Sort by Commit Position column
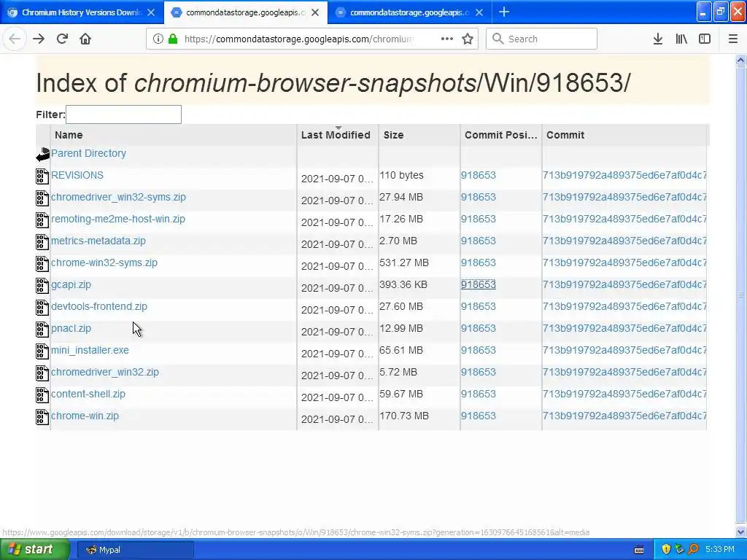Viewport: 747px width, 560px height. 500,135
